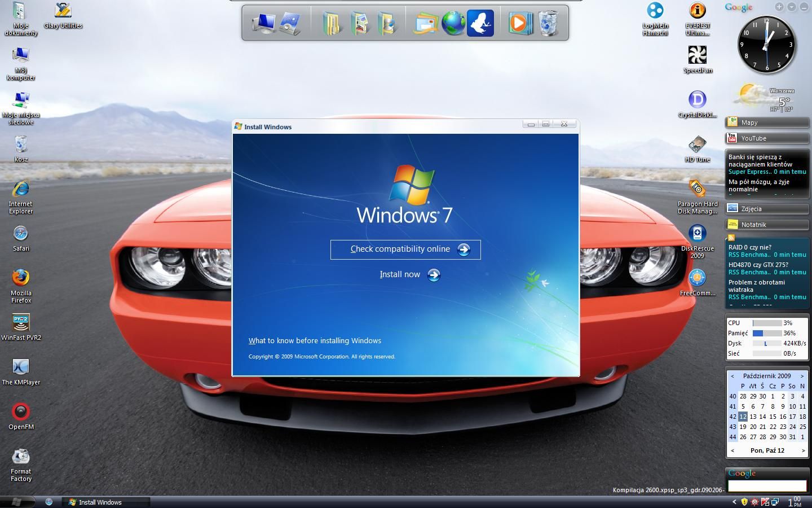The height and width of the screenshot is (508, 812).
Task: Open RSS item Problem z obrotami wiatraka
Action: (756, 286)
